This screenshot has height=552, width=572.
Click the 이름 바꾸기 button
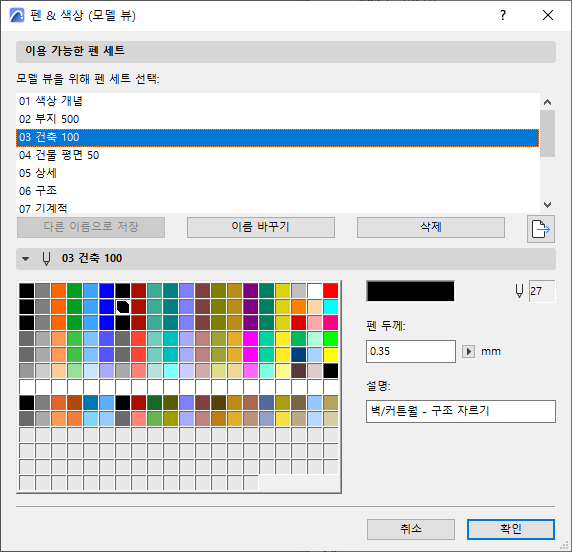click(261, 227)
